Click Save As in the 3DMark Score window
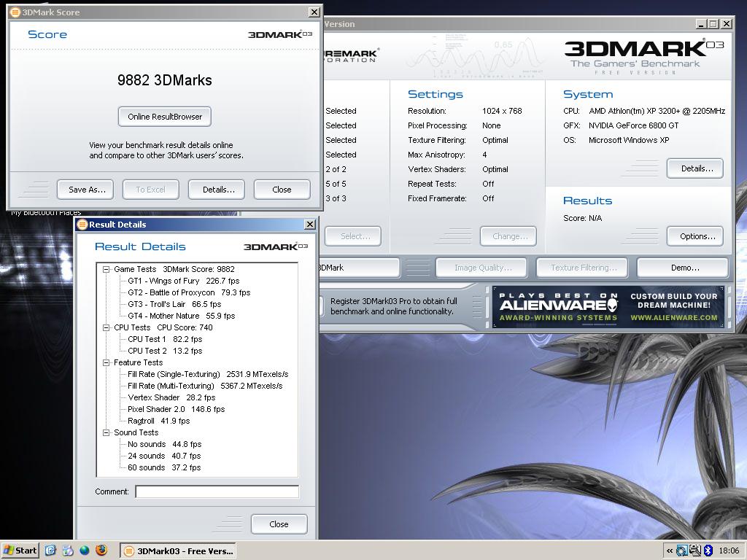 tap(85, 190)
